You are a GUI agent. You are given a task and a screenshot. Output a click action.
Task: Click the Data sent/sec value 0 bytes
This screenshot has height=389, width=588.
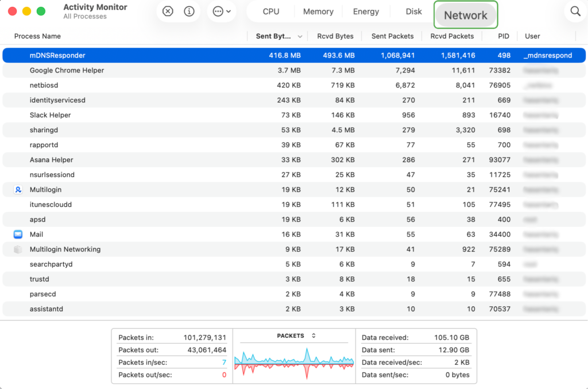pyautogui.click(x=458, y=375)
